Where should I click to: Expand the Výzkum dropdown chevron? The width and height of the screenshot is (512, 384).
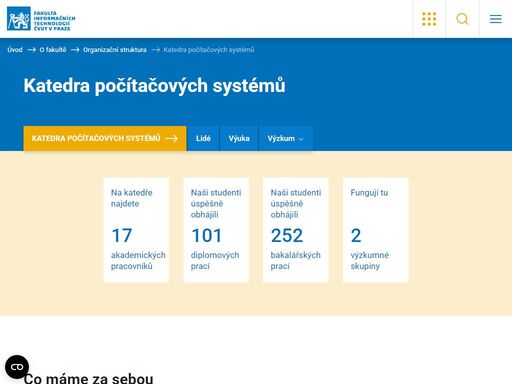[301, 139]
